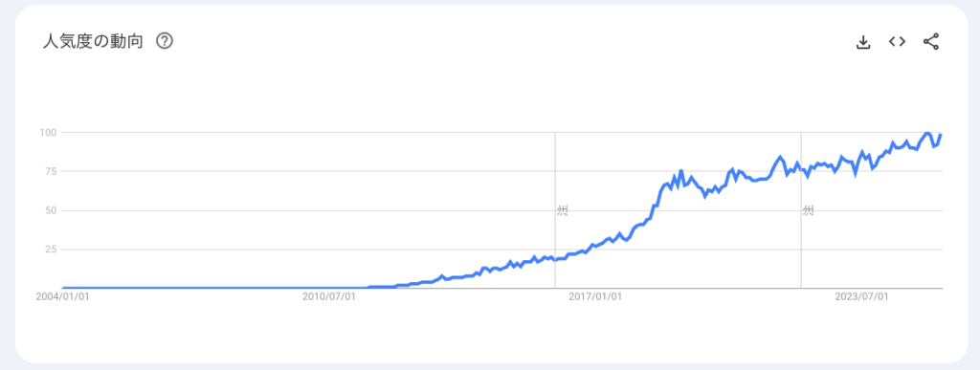Image resolution: width=980 pixels, height=370 pixels.
Task: Click the note marker near 2023/07/01
Action: coord(808,211)
